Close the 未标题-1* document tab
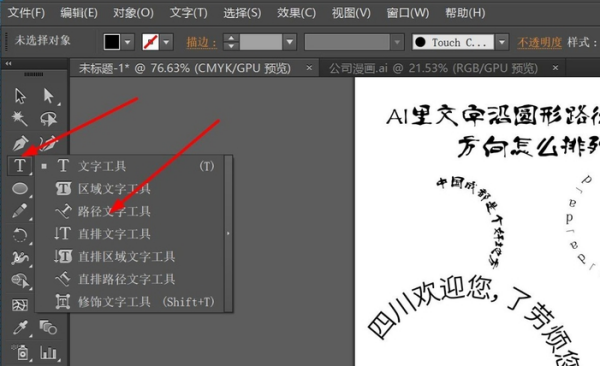The height and width of the screenshot is (366, 600). 309,68
